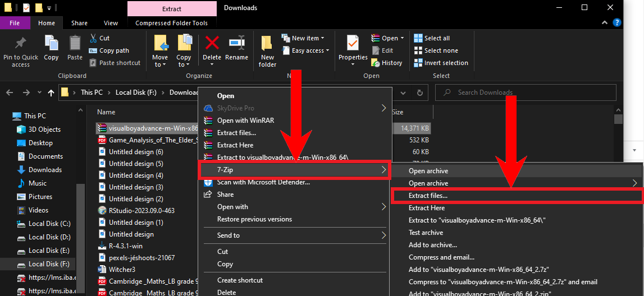Open the Share ribbon tab
This screenshot has height=296, width=644.
pos(79,23)
